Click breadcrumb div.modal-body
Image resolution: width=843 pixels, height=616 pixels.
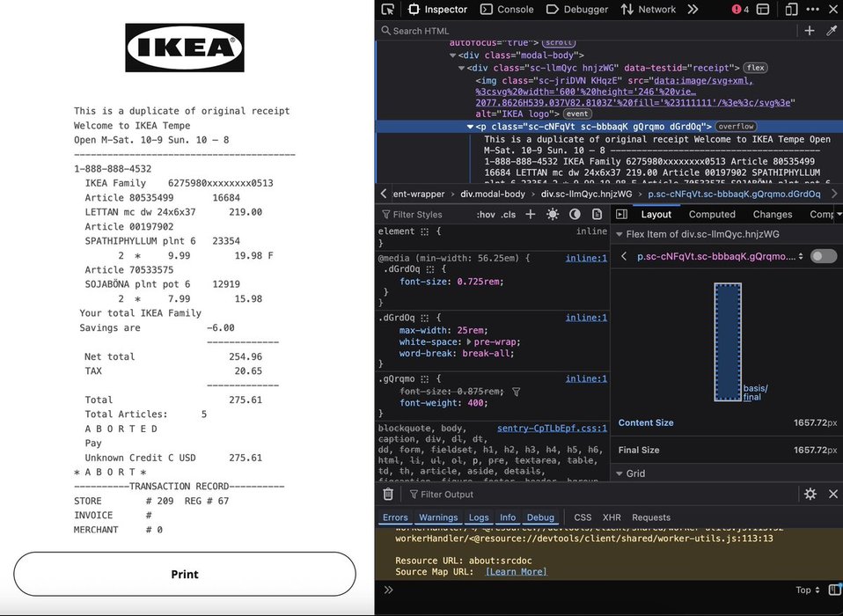[x=493, y=194]
